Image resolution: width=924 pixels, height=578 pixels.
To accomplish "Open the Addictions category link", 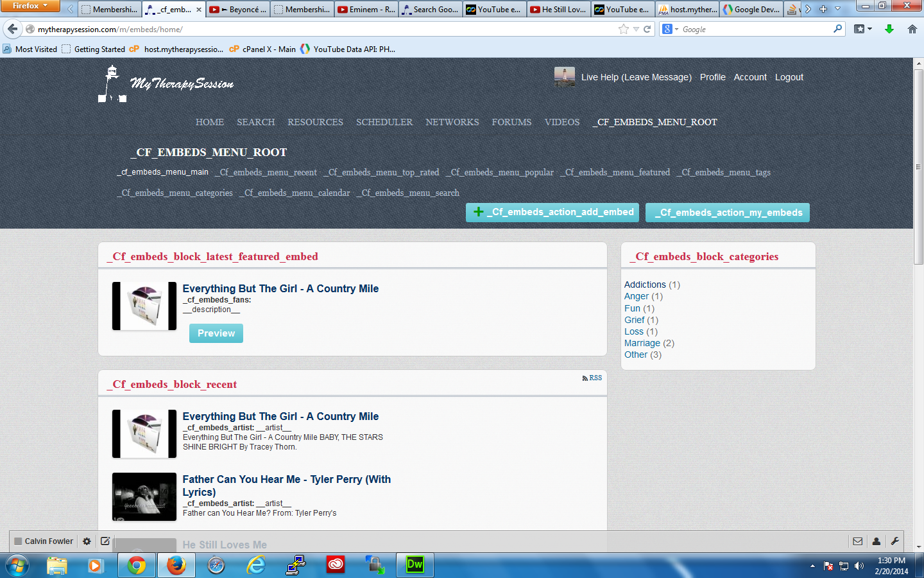I will click(x=645, y=285).
